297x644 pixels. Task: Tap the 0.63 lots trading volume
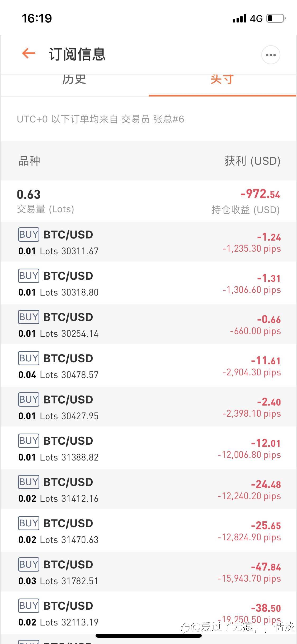(29, 195)
